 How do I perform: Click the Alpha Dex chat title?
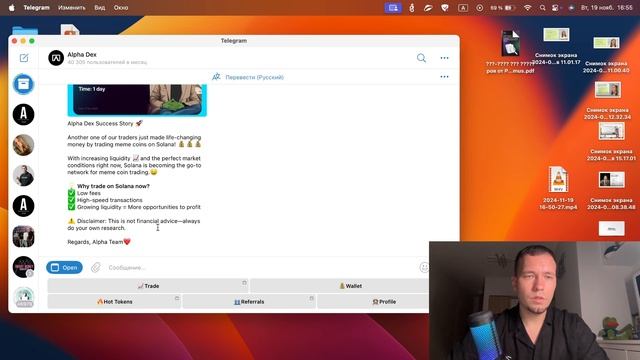(x=82, y=54)
